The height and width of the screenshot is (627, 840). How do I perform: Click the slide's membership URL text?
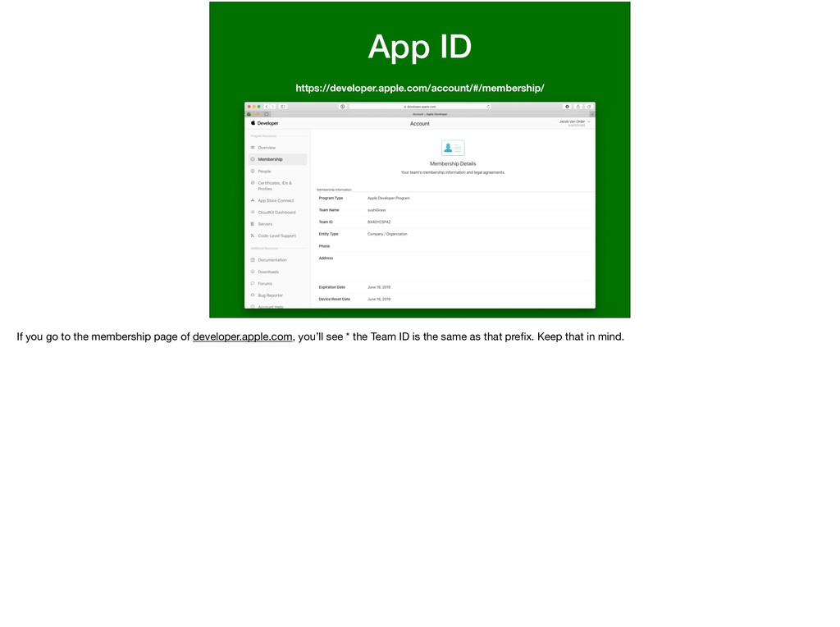(420, 88)
